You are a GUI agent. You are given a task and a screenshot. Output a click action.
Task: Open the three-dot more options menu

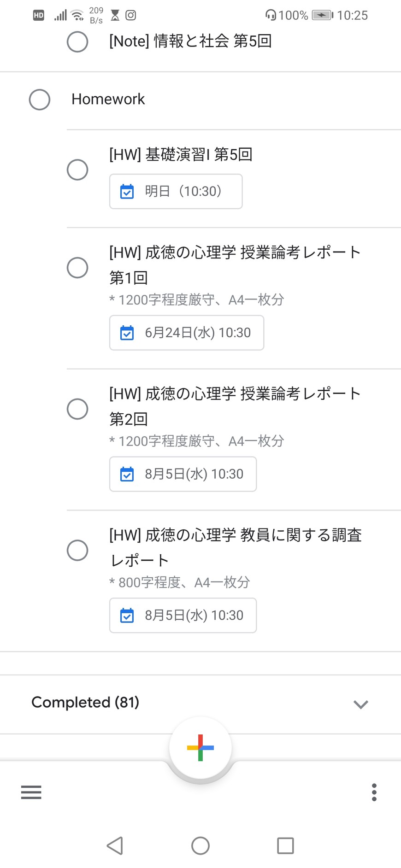pos(374,792)
